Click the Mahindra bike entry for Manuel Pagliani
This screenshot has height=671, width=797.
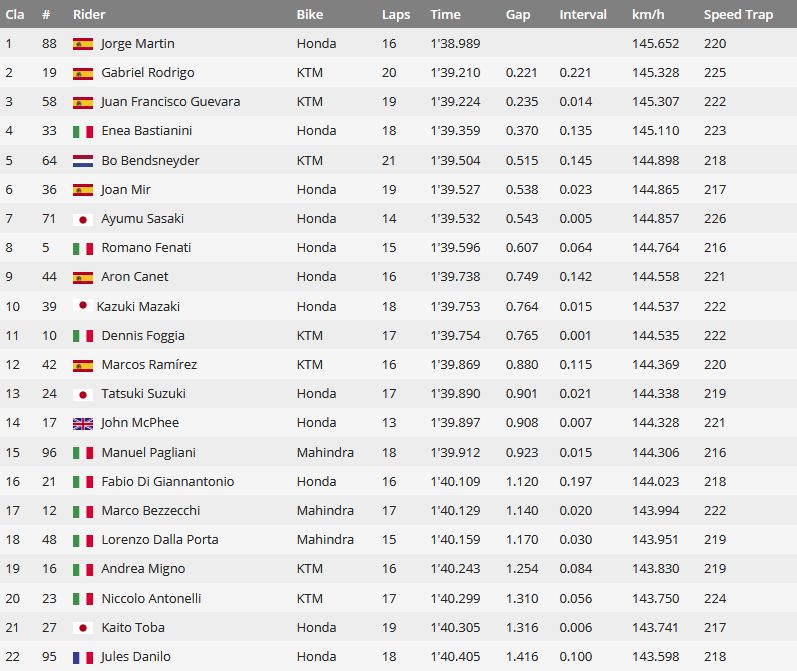click(325, 452)
